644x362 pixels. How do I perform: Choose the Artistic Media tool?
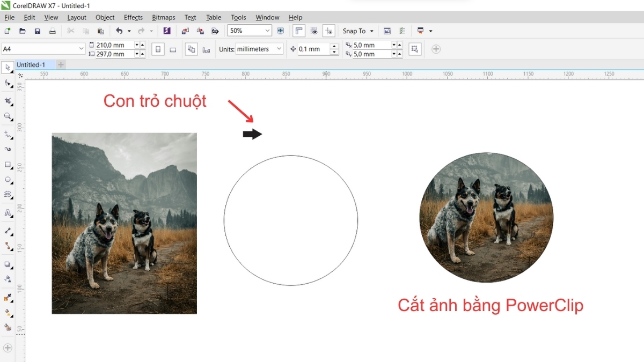click(8, 149)
